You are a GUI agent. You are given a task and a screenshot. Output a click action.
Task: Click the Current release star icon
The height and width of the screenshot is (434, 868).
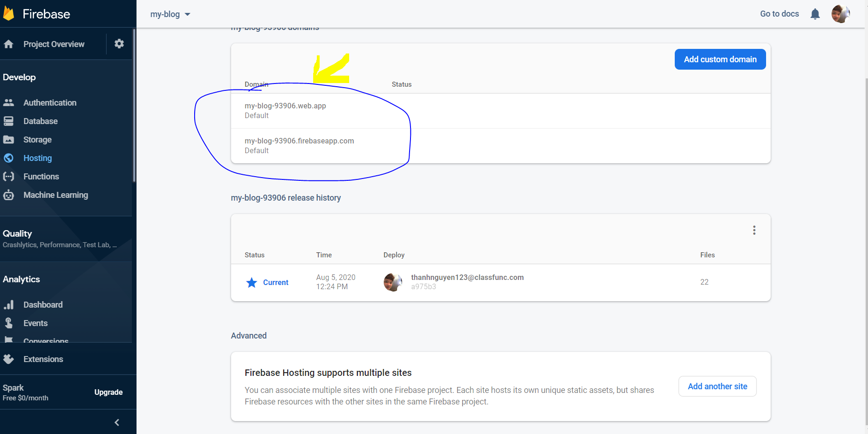pos(251,283)
